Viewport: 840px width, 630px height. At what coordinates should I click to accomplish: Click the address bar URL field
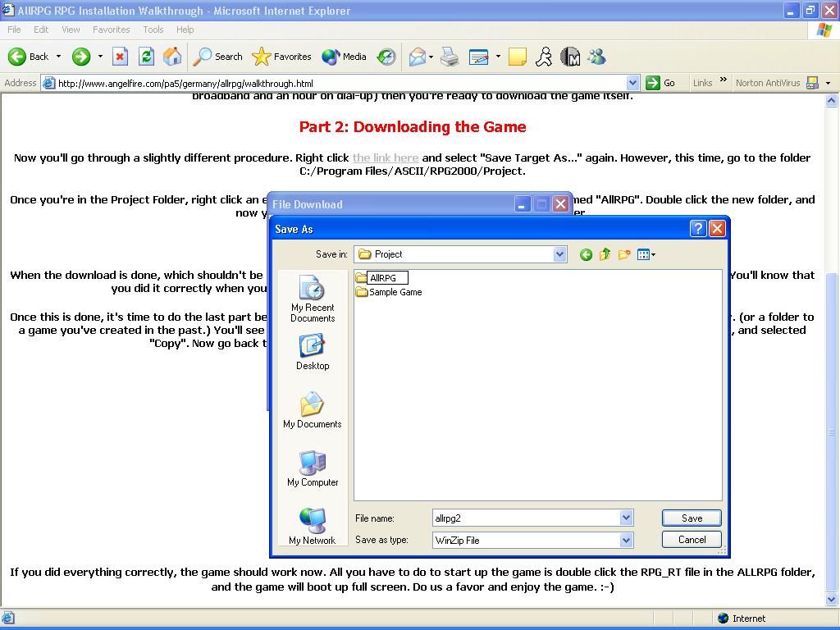(x=340, y=83)
